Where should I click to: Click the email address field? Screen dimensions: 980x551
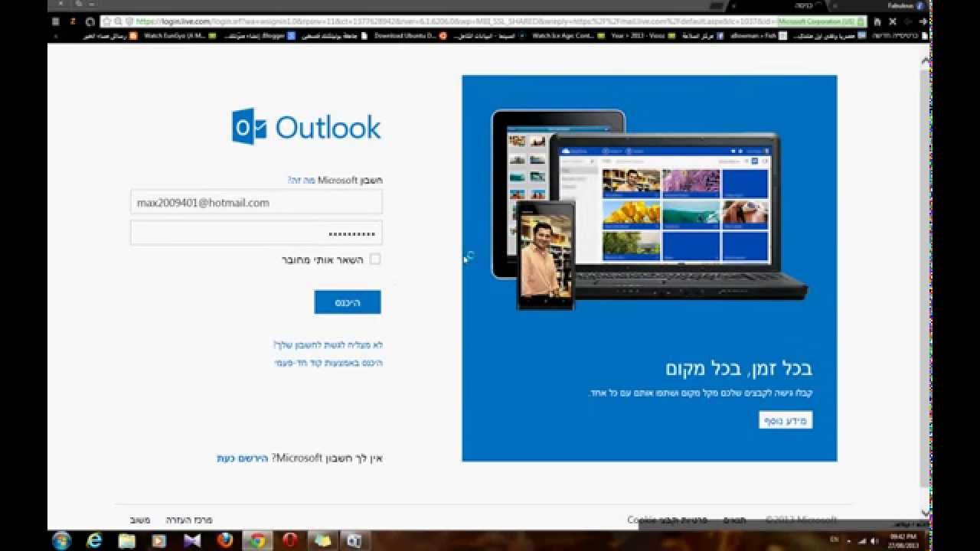pyautogui.click(x=256, y=203)
